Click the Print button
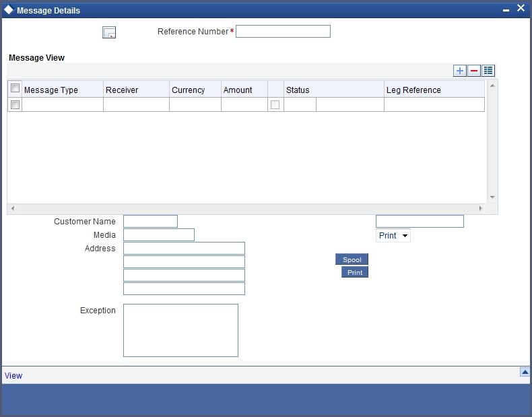This screenshot has height=417, width=532. pyautogui.click(x=355, y=272)
